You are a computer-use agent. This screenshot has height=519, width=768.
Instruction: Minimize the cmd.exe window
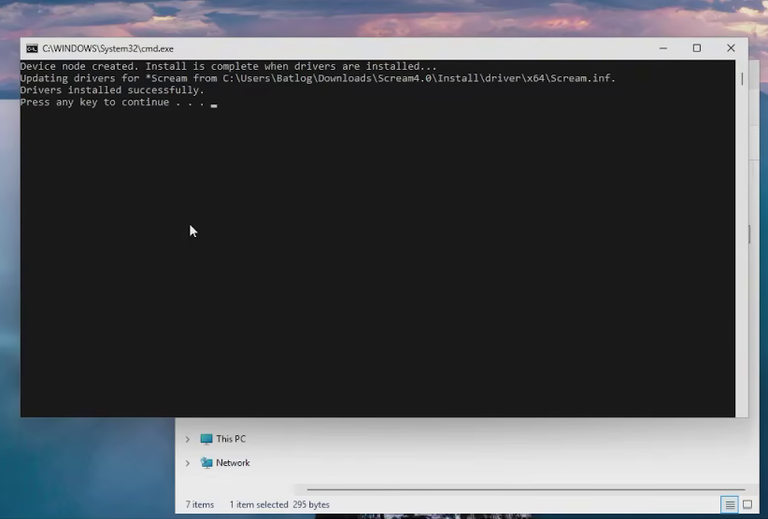point(663,48)
